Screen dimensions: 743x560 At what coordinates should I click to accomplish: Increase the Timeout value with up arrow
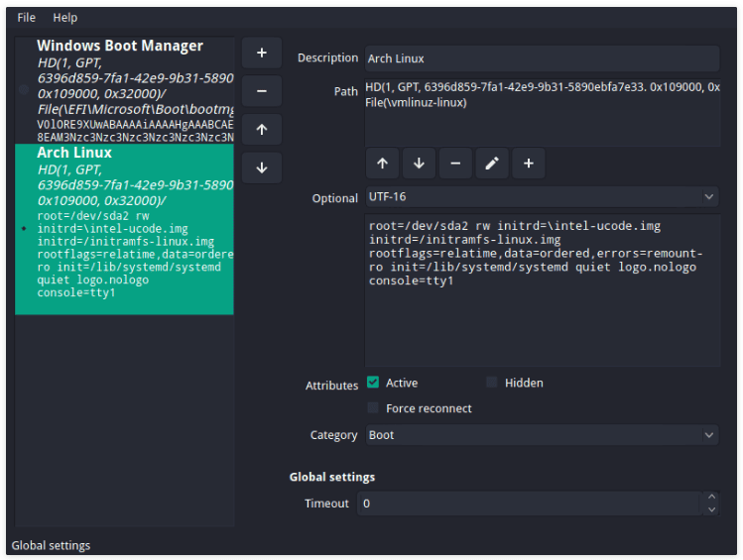(711, 497)
